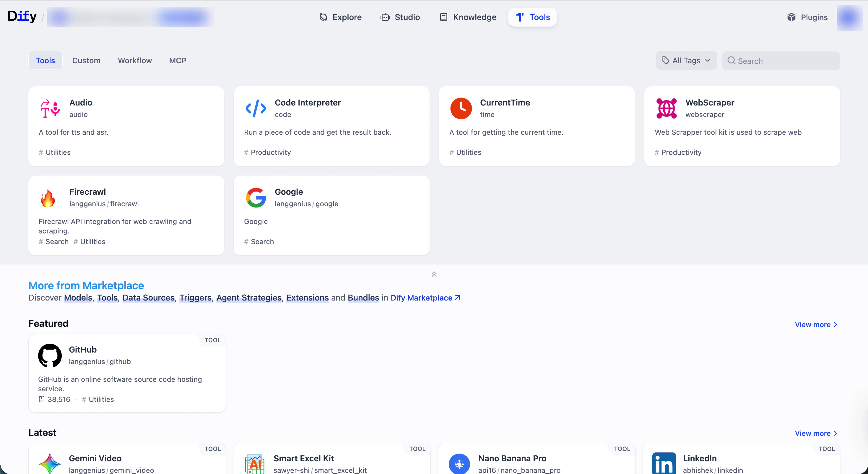Click View more next to Featured

(x=816, y=325)
